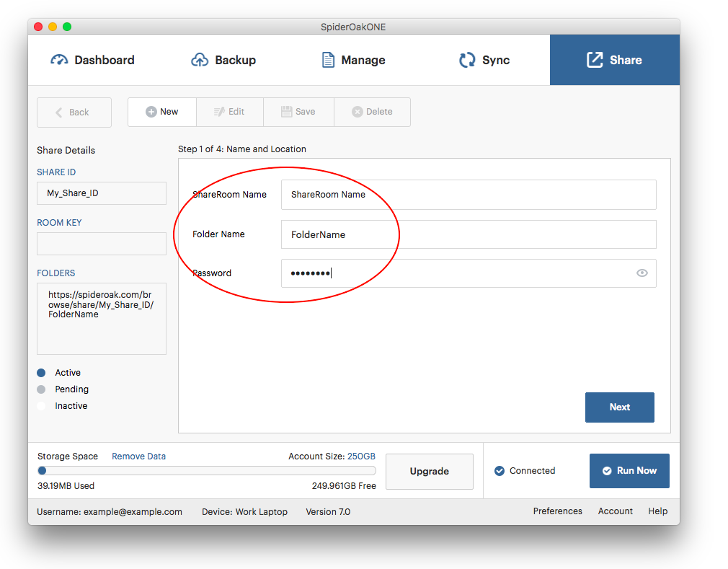
Task: Start a run with Run Now
Action: (629, 471)
